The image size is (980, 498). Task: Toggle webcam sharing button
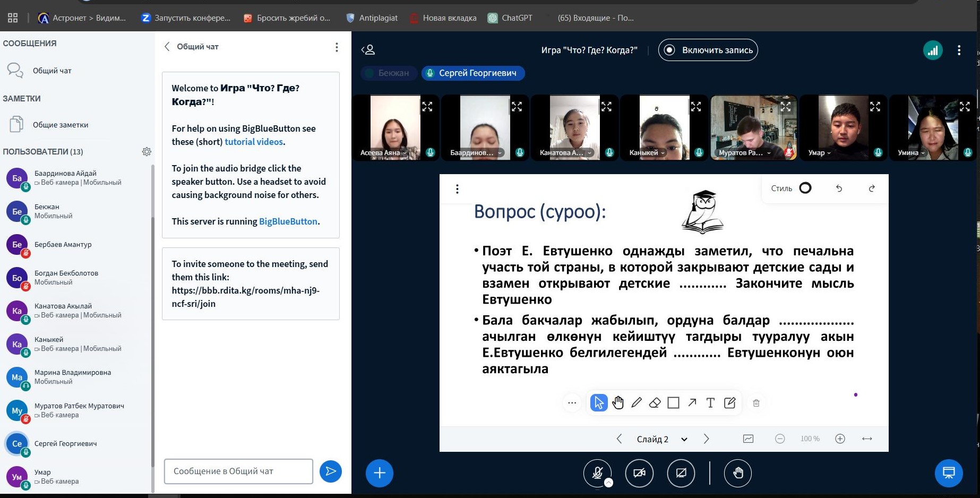pos(639,473)
